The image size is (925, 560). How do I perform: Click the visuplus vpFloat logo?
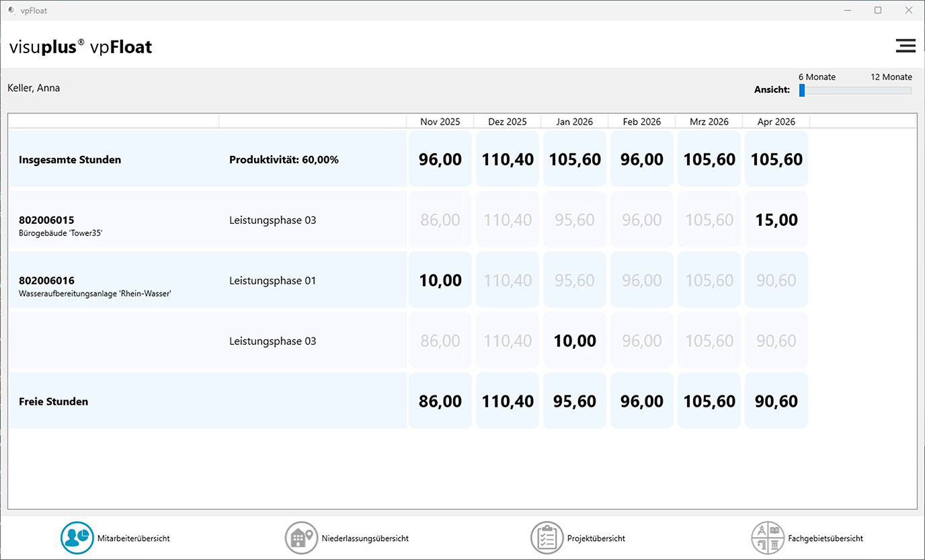tap(81, 46)
